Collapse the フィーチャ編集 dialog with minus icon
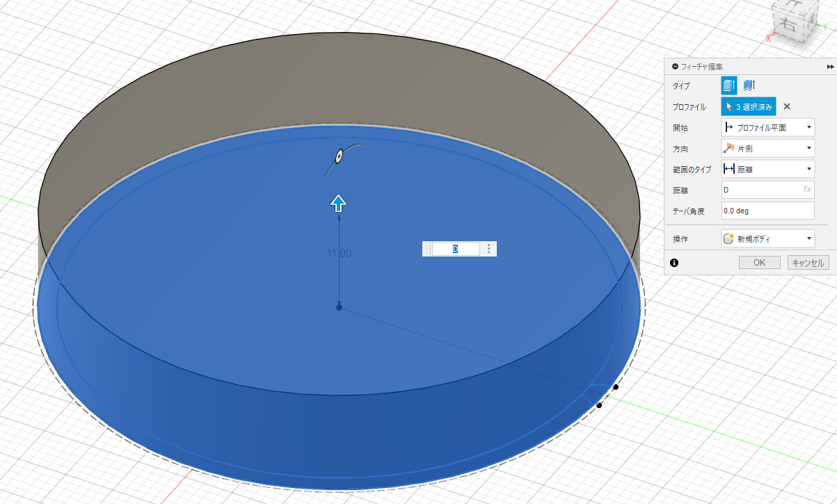The width and height of the screenshot is (837, 504). (x=674, y=67)
